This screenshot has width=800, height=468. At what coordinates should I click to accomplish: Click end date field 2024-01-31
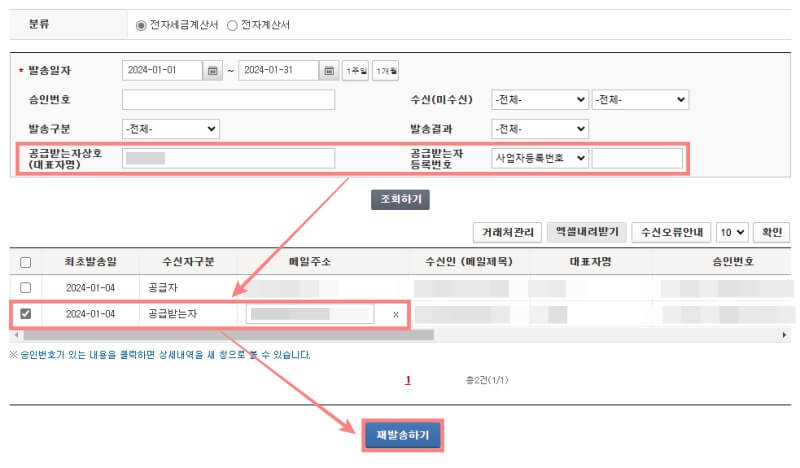[x=279, y=70]
